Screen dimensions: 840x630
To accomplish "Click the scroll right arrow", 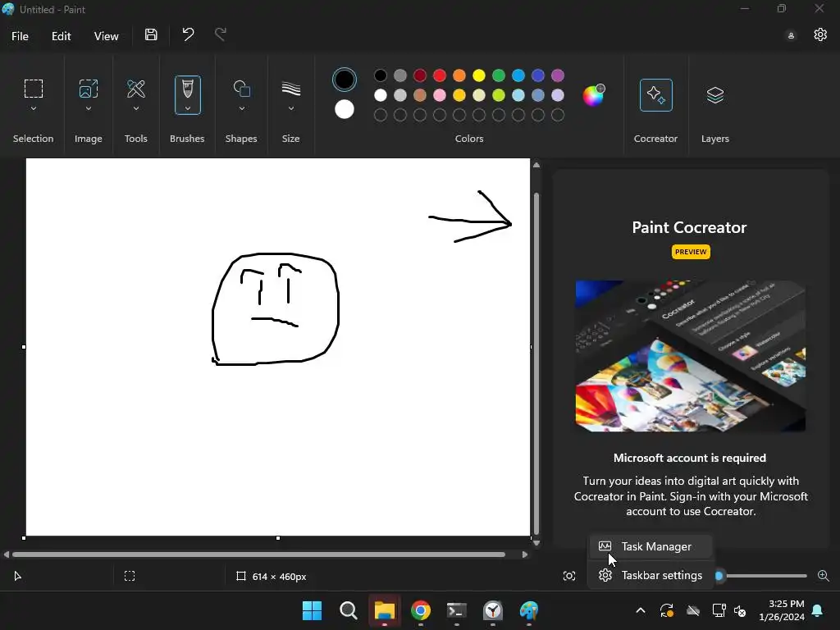I will (525, 555).
